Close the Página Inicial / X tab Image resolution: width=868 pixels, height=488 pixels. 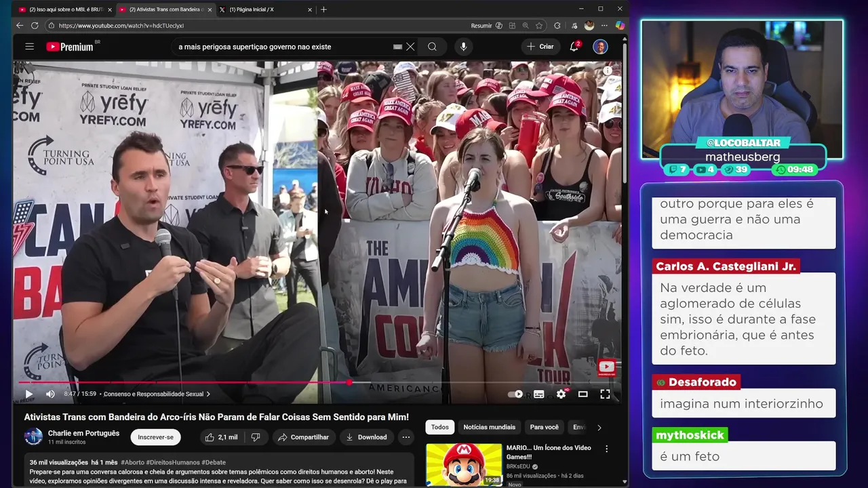tap(310, 9)
